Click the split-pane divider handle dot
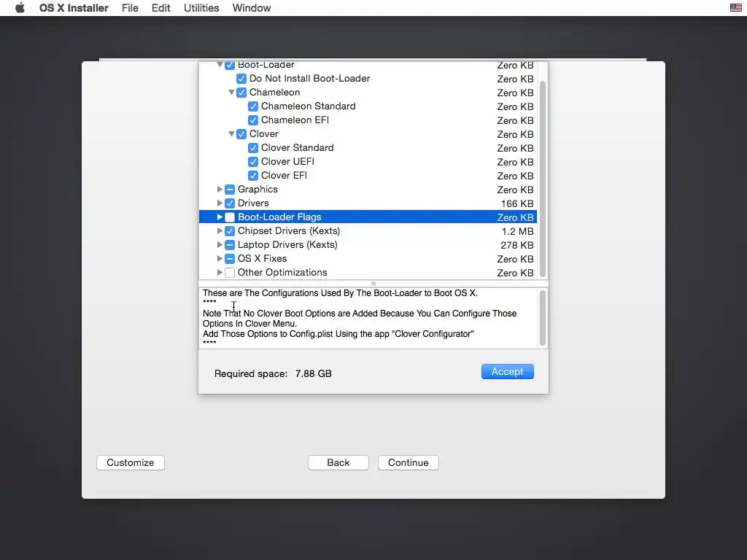The height and width of the screenshot is (560, 747). [x=373, y=284]
